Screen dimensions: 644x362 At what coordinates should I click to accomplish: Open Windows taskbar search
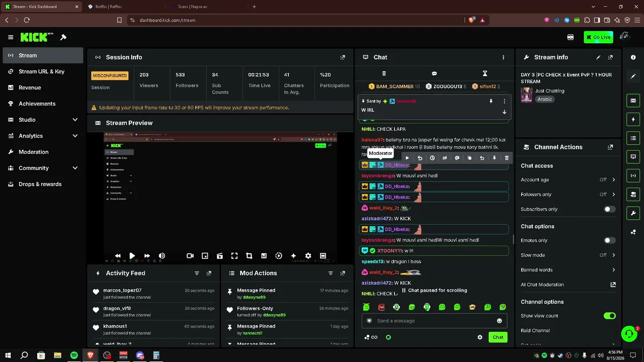pyautogui.click(x=24, y=355)
